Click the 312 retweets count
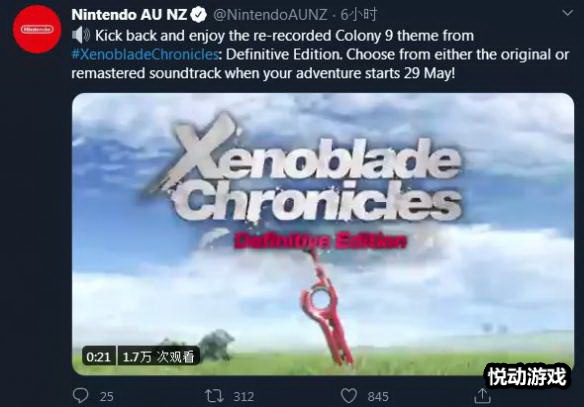Viewport: 584px width, 407px height. pos(244,397)
